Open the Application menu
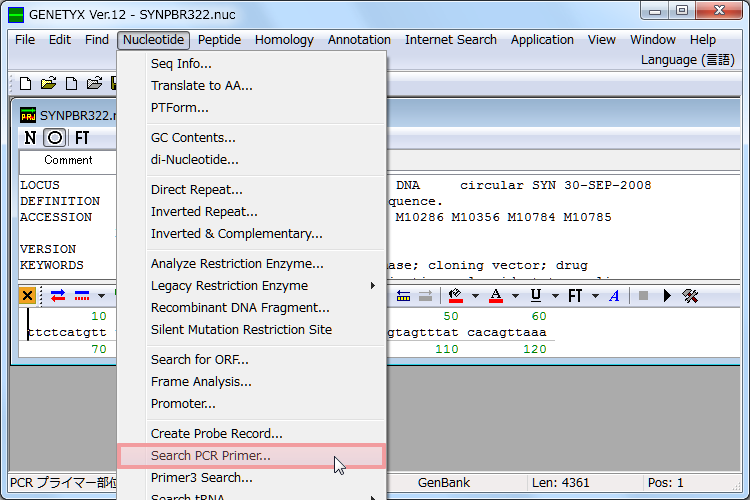 (x=542, y=40)
